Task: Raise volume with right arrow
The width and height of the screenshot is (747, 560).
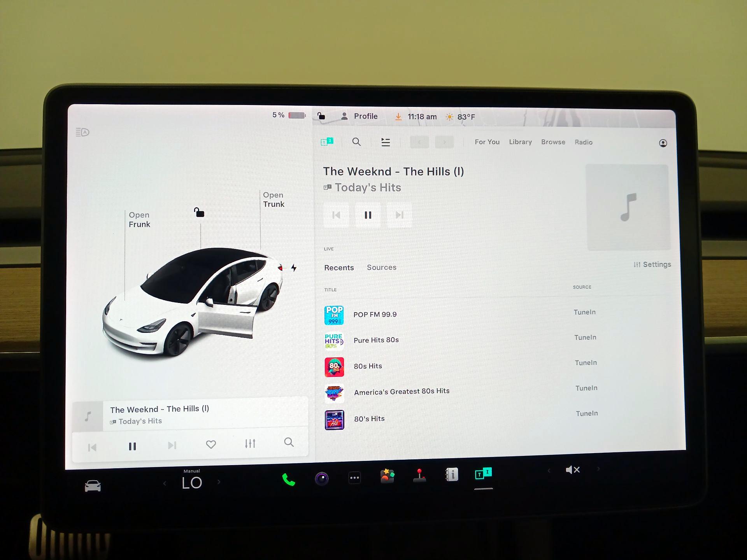Action: [598, 469]
